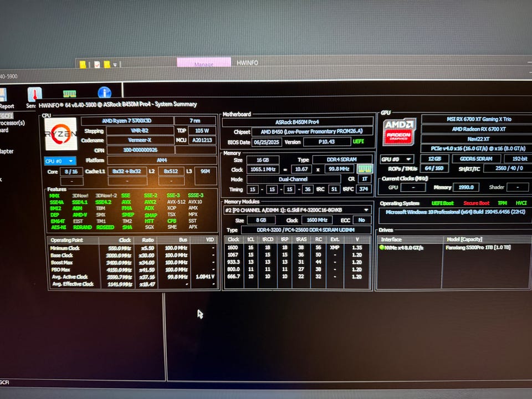Click the 105 W TDP value
532x399 pixels.
pyautogui.click(x=202, y=131)
